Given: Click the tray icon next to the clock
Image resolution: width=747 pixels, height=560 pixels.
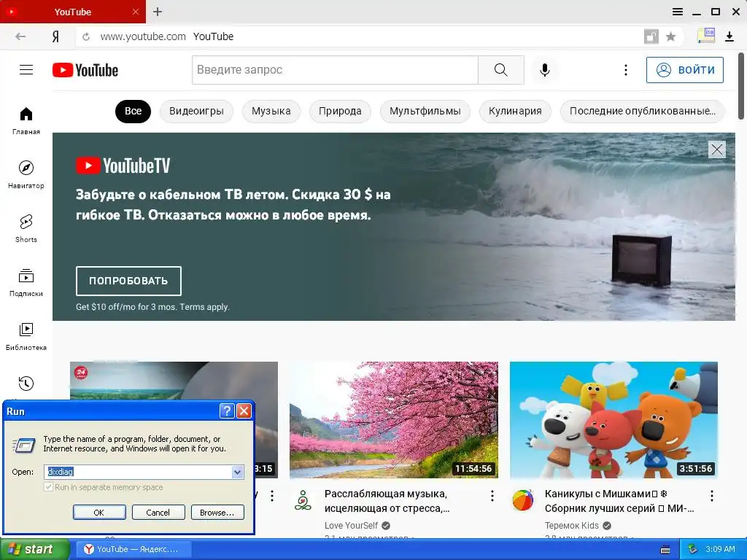Looking at the screenshot, I should (x=693, y=549).
